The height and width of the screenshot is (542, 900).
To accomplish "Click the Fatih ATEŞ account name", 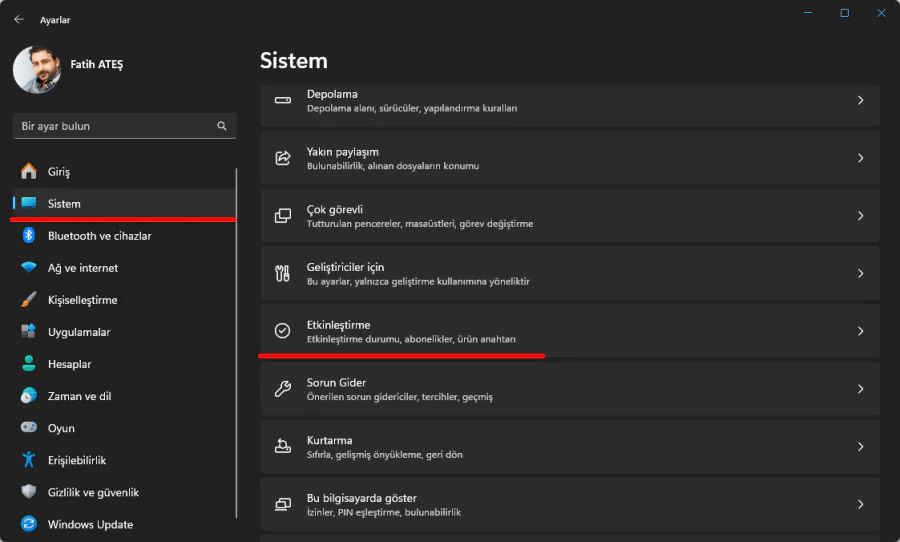I will 96,64.
